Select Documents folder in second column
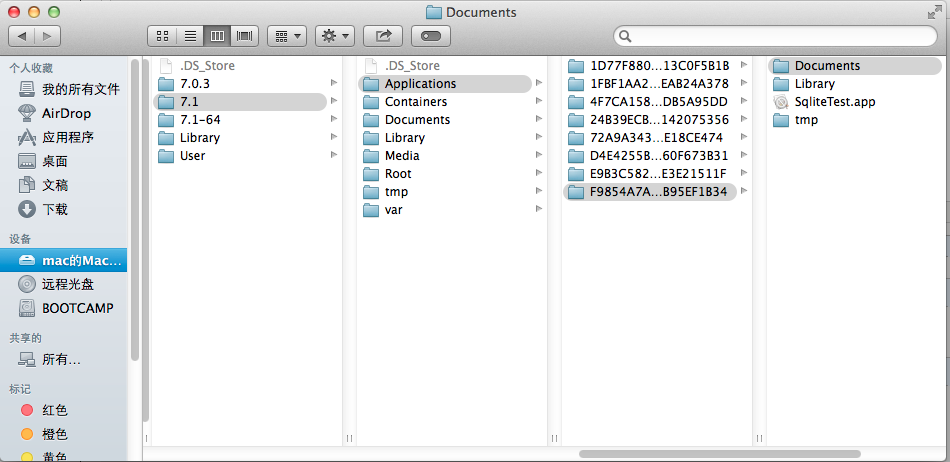The height and width of the screenshot is (462, 950). pyautogui.click(x=447, y=120)
